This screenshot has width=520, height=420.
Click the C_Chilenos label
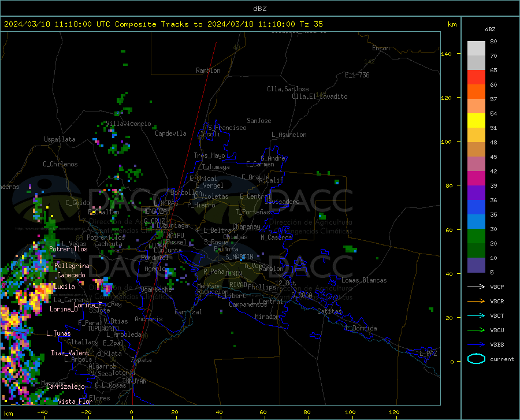click(60, 164)
